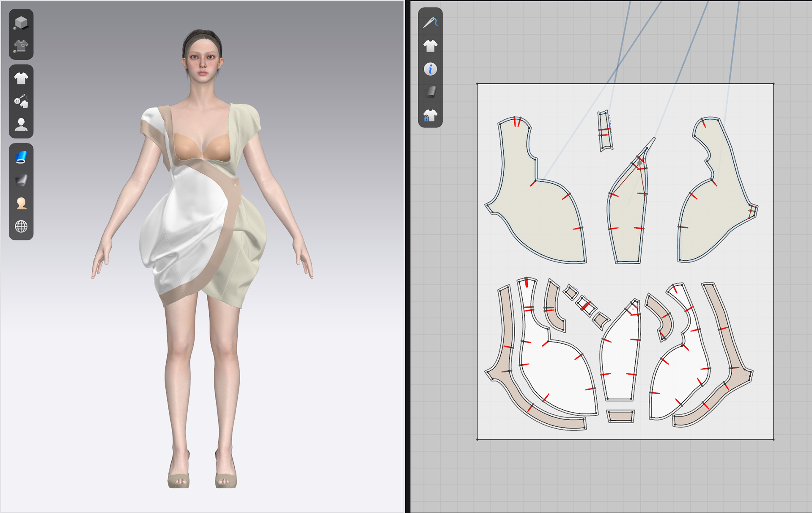Click the t-shirt with blue padlock icon

click(x=430, y=115)
